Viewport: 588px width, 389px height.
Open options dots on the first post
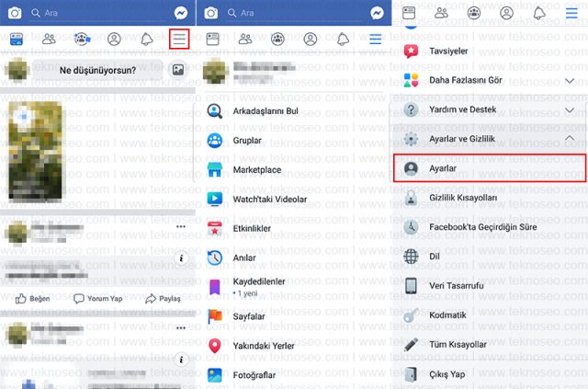tap(181, 227)
